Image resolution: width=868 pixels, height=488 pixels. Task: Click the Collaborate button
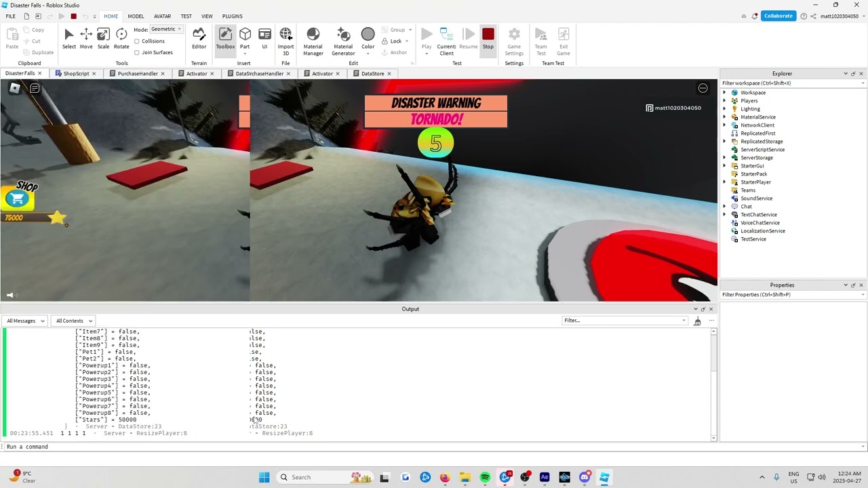(x=778, y=16)
